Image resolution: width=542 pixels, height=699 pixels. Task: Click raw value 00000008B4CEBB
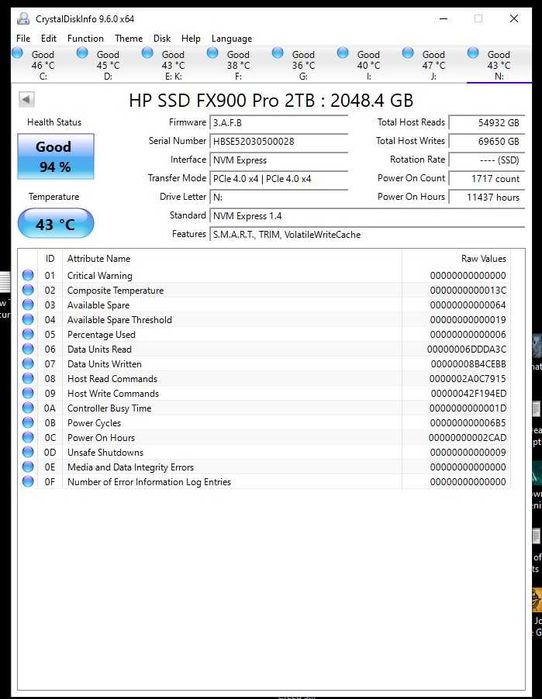pyautogui.click(x=468, y=364)
